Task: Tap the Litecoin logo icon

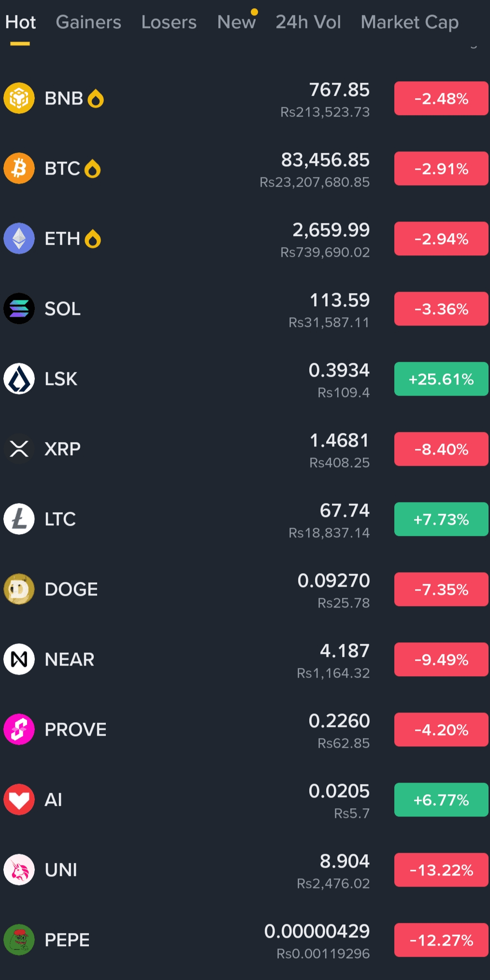Action: [x=19, y=519]
